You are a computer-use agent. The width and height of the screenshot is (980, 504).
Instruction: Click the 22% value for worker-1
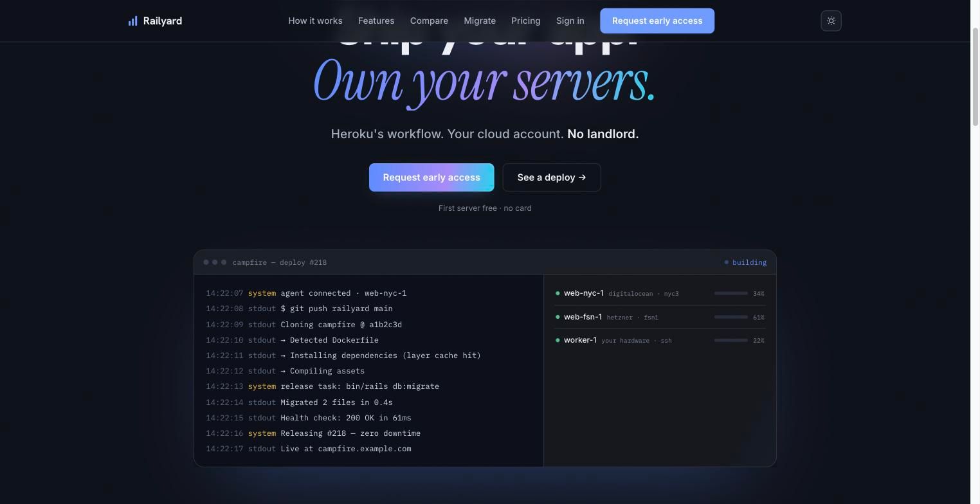[x=759, y=341]
